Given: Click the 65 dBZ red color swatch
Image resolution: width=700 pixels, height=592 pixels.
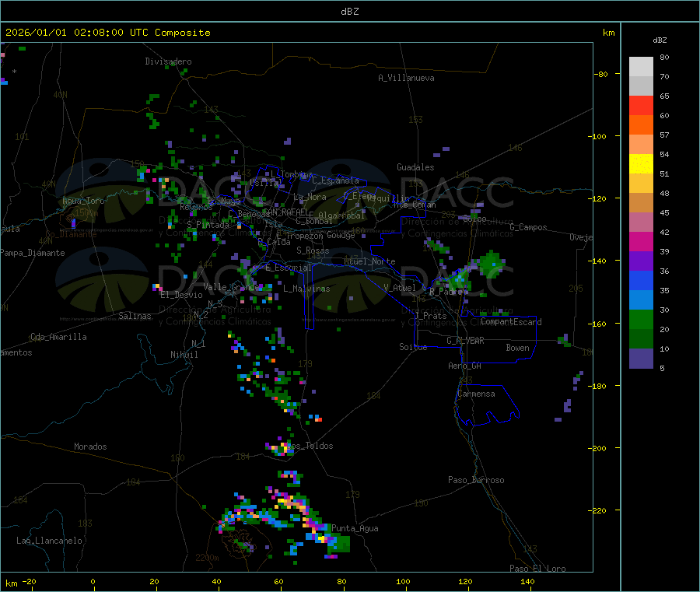Looking at the screenshot, I should [641, 105].
